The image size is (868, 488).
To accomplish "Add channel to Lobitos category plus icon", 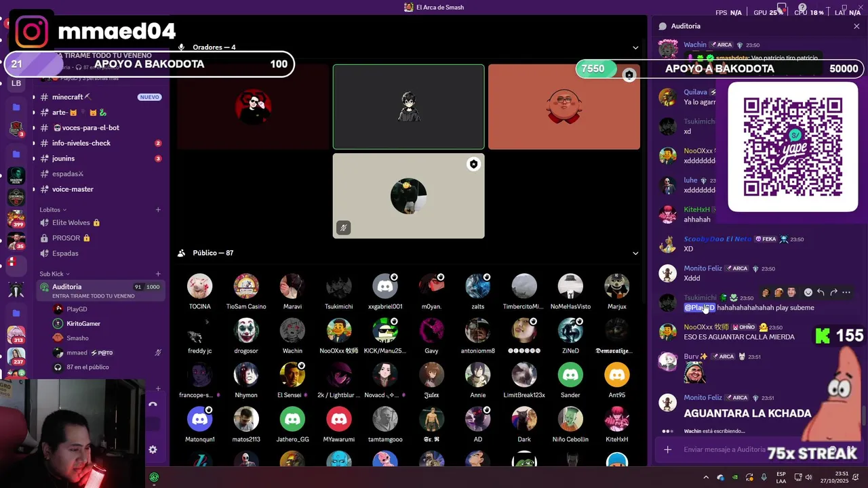I will pos(158,210).
